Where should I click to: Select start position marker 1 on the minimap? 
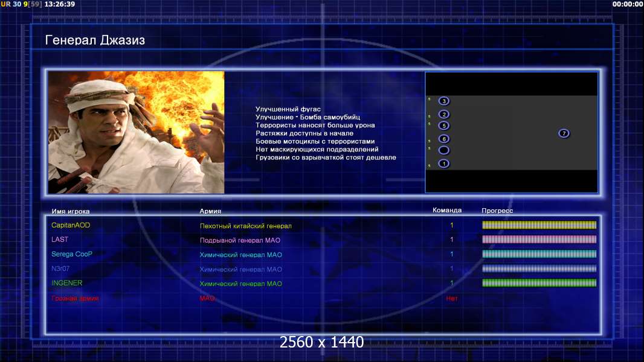point(443,164)
